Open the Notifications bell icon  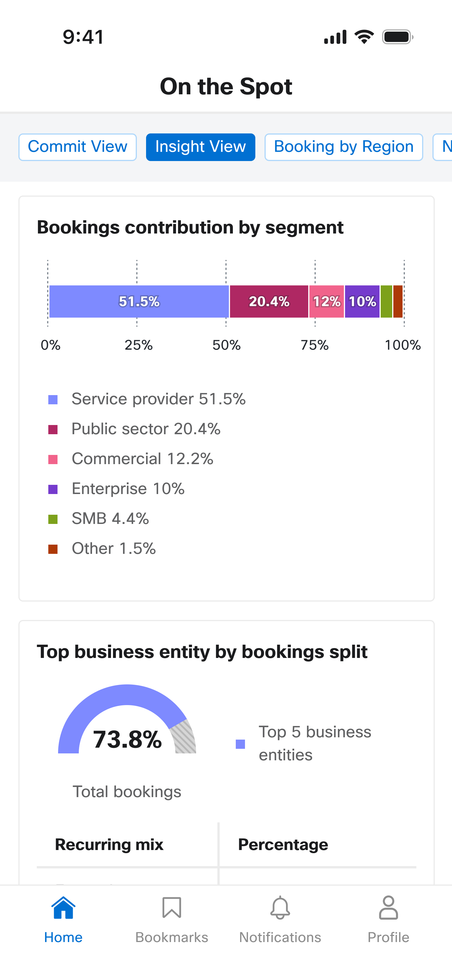[280, 908]
